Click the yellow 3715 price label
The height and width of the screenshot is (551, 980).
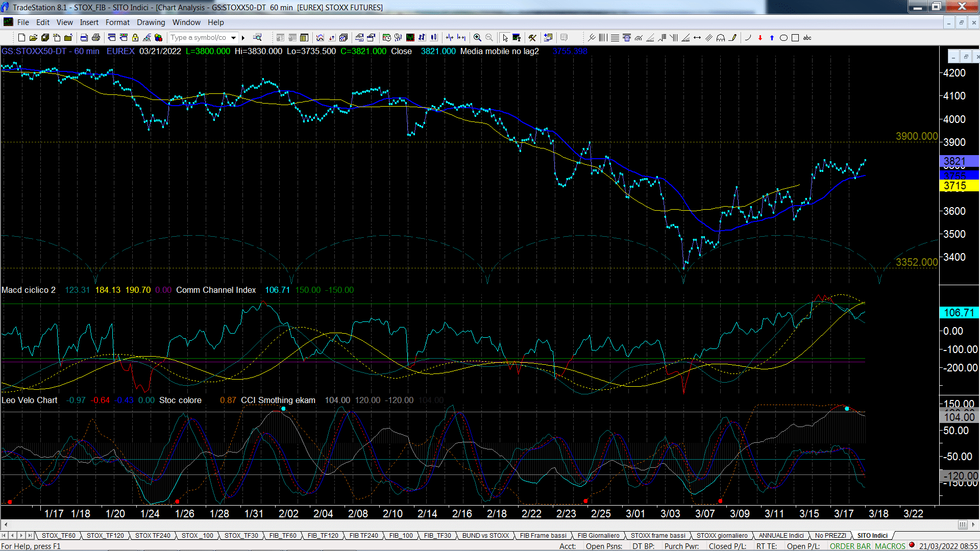pos(959,186)
